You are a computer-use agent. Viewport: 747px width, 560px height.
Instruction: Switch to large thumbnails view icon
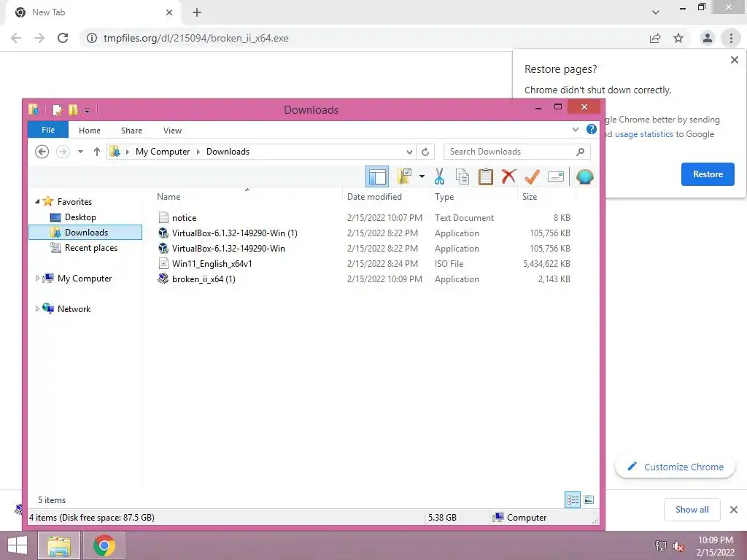click(x=589, y=500)
